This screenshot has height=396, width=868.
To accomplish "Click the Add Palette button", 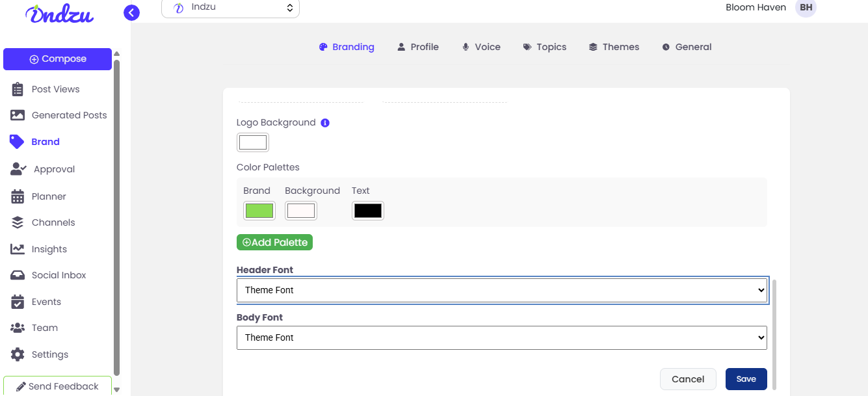I will [274, 243].
